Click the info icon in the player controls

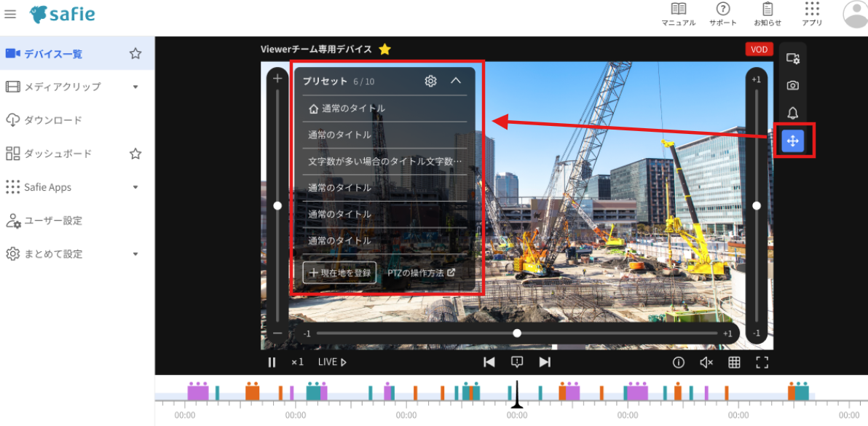pyautogui.click(x=678, y=362)
